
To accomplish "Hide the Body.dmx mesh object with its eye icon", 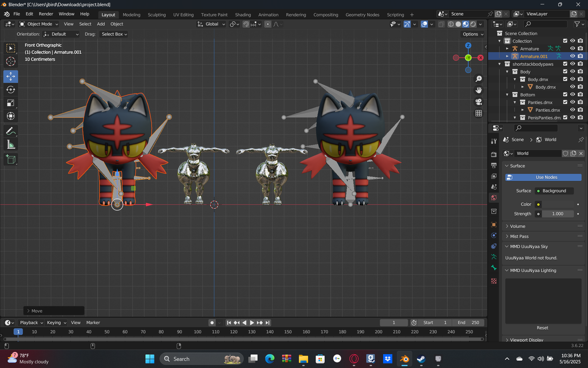I will coord(573,87).
